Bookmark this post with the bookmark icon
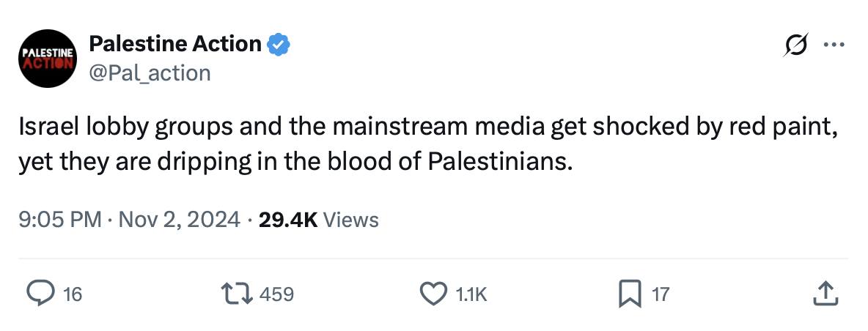 click(629, 294)
